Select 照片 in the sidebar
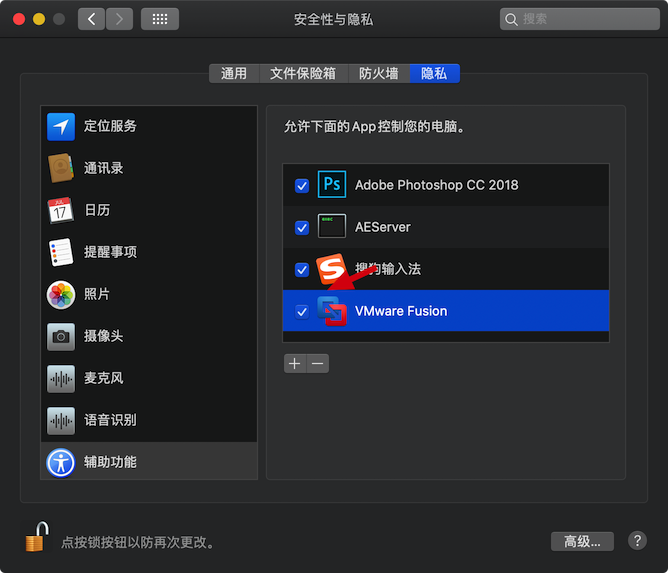The height and width of the screenshot is (573, 668). tap(149, 294)
